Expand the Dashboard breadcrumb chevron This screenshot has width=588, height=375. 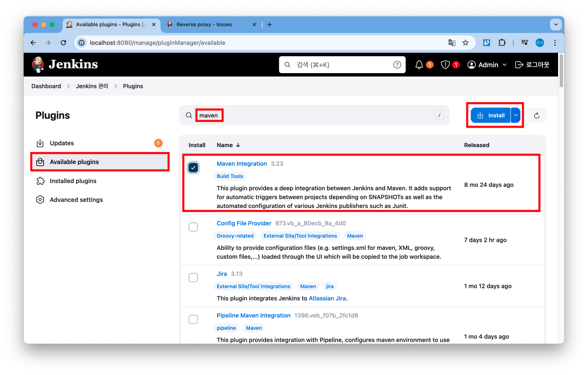click(x=68, y=86)
